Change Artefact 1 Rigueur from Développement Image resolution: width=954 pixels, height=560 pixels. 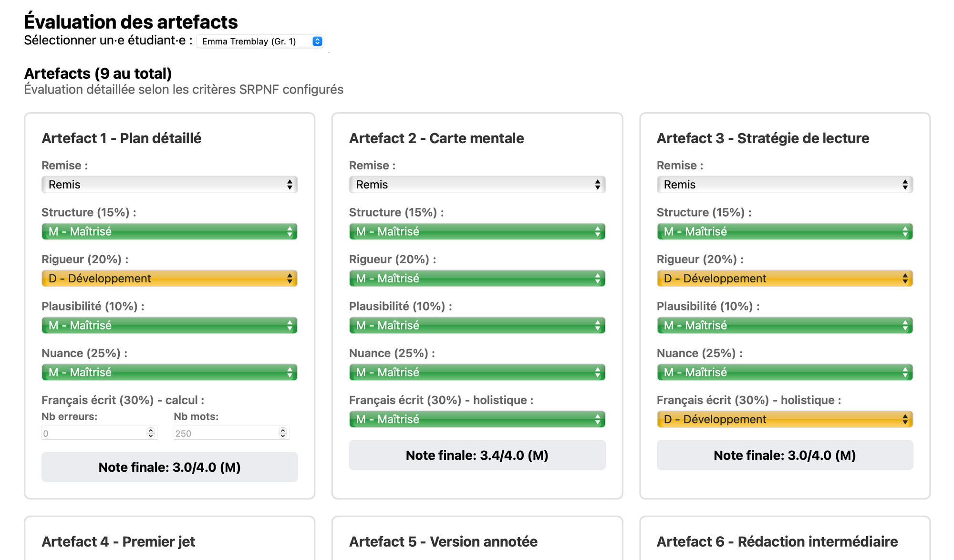coord(169,279)
